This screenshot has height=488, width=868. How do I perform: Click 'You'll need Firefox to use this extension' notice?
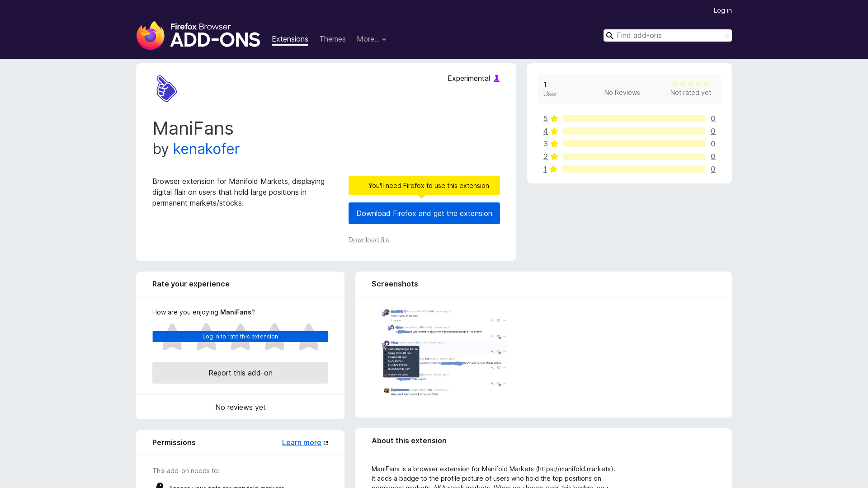pyautogui.click(x=424, y=186)
